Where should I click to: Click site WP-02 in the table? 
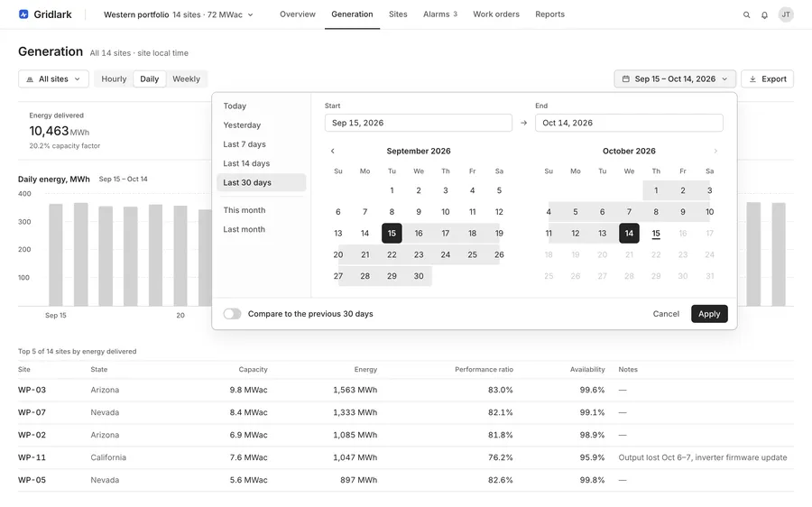point(32,435)
